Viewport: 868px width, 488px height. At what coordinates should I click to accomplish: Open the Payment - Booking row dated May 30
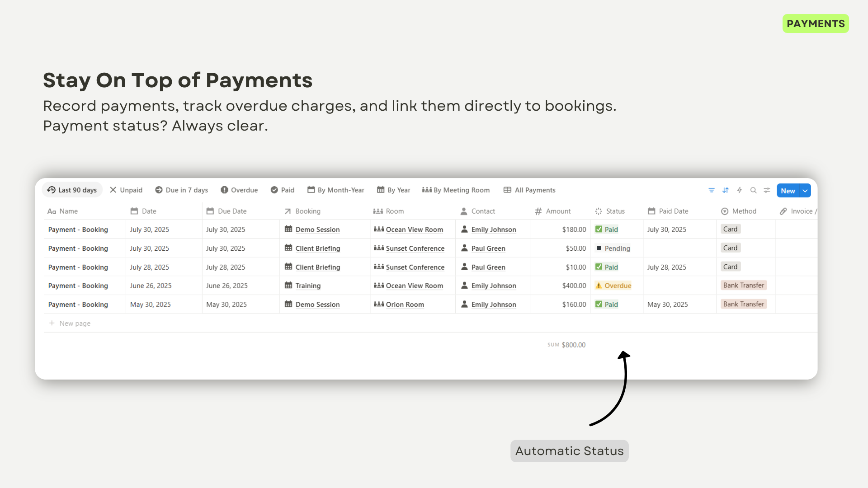pyautogui.click(x=78, y=305)
